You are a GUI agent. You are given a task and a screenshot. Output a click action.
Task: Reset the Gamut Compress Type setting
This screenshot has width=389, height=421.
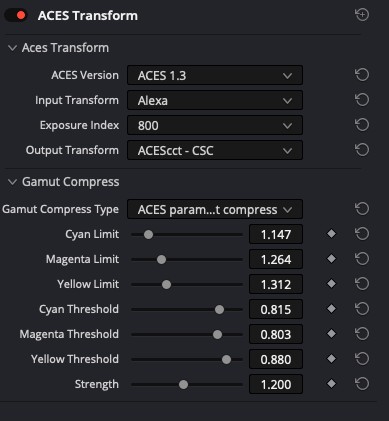tap(362, 209)
